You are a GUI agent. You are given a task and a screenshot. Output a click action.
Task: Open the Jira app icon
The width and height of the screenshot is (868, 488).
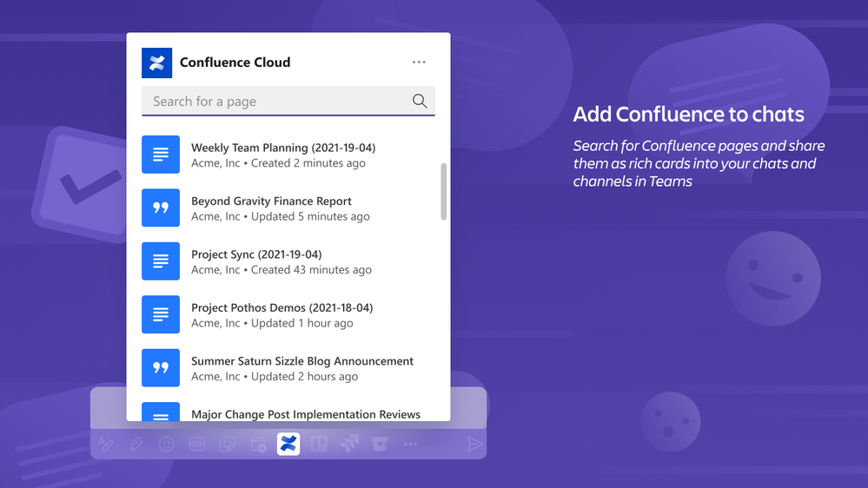click(349, 444)
